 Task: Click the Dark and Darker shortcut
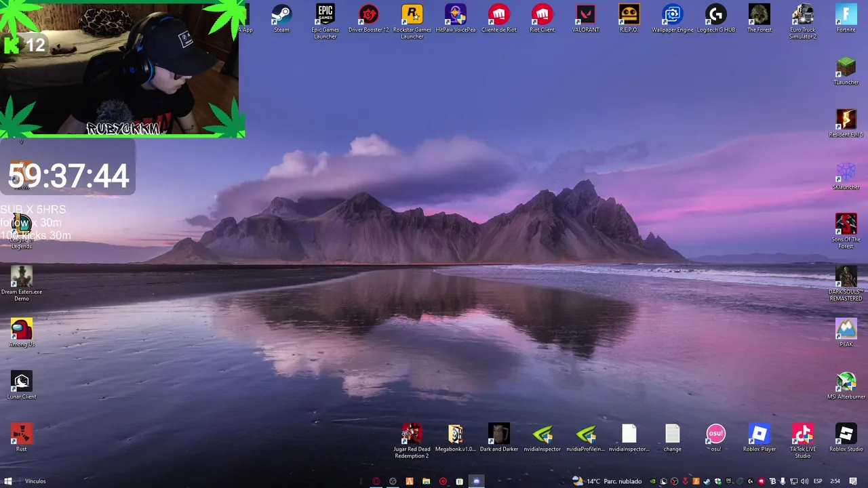(499, 437)
